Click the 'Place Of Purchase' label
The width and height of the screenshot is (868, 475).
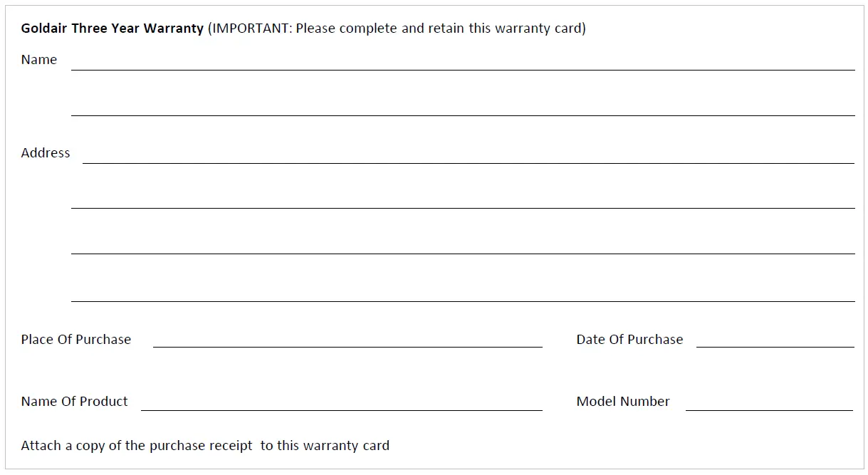click(76, 340)
